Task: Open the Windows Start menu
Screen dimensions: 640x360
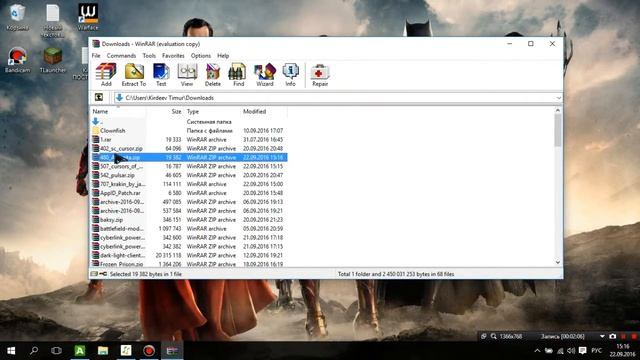Action: 11,351
